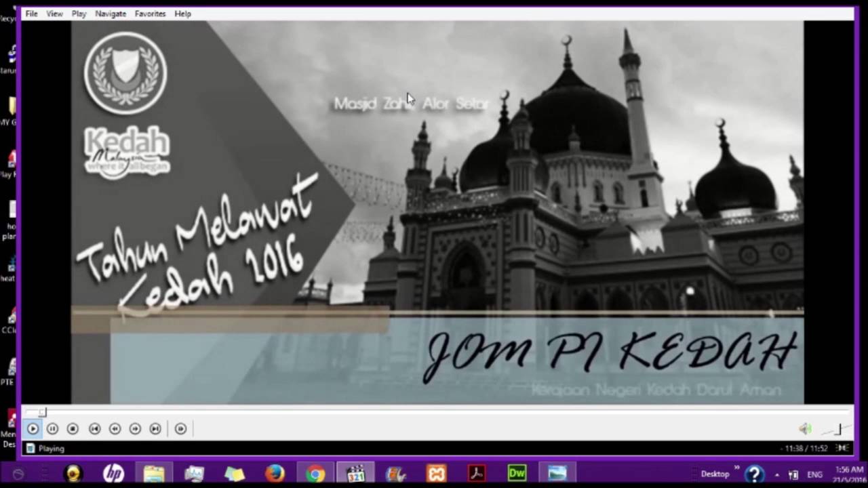The height and width of the screenshot is (488, 868).
Task: Click the video display area
Action: [x=437, y=212]
